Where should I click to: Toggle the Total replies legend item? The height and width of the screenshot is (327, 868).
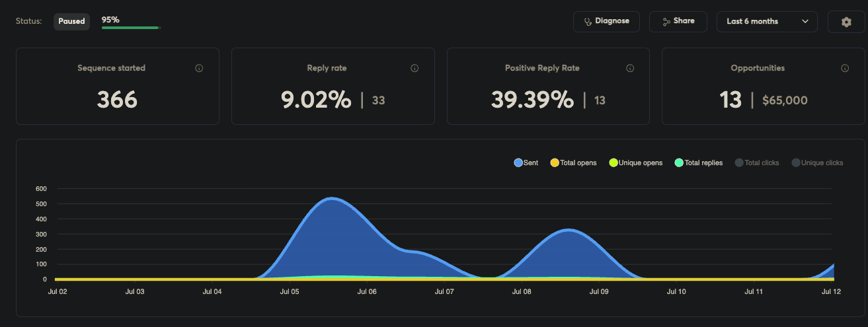tap(699, 163)
